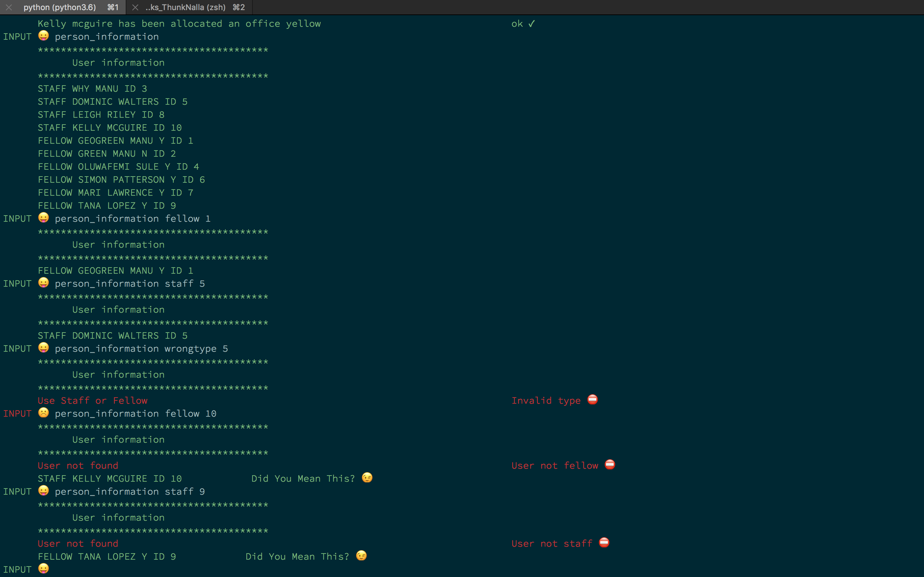Screen dimensions: 924x577
Task: Click the first User information header
Action: pos(118,62)
